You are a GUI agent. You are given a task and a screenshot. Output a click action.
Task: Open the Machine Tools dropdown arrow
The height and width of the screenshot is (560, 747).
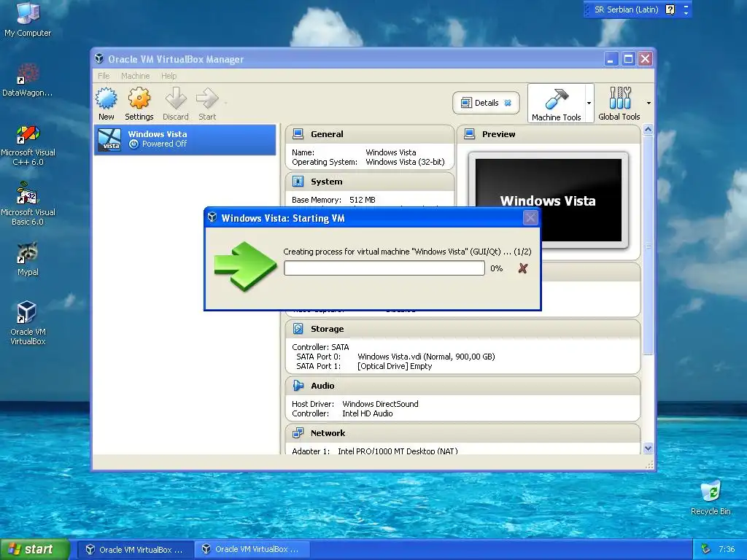tap(589, 104)
